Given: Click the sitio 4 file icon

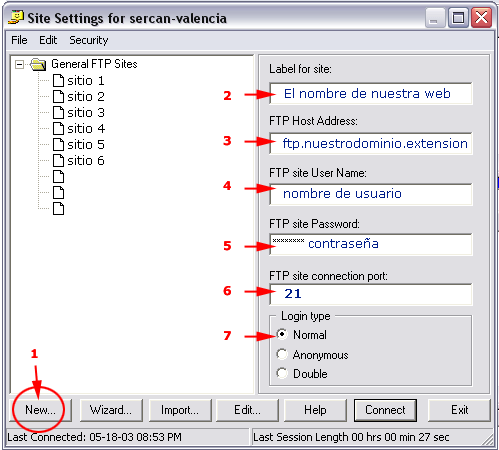Looking at the screenshot, I should tap(58, 129).
